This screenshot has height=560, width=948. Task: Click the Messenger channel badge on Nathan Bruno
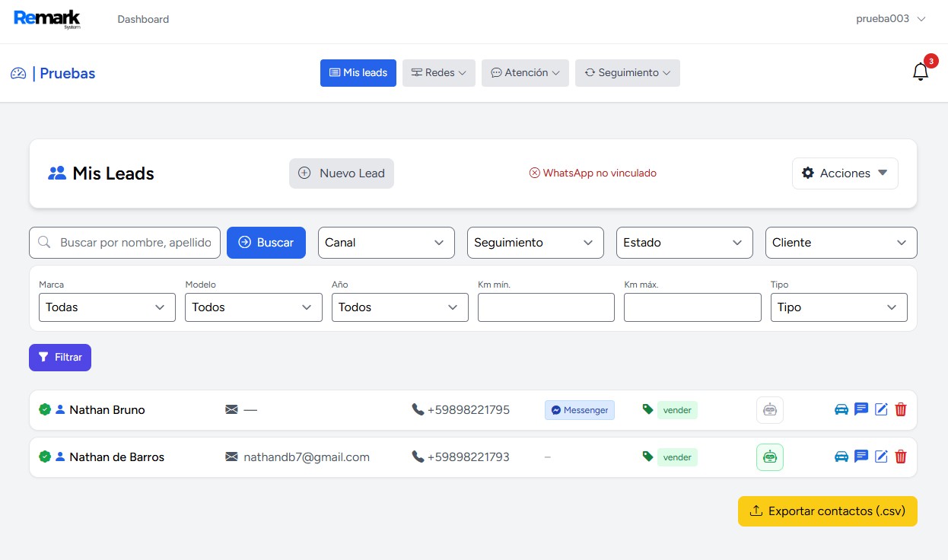579,409
